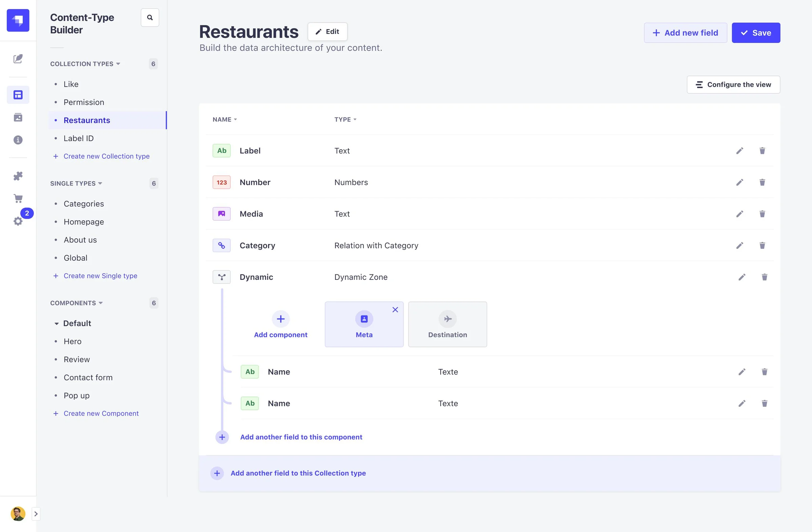812x532 pixels.
Task: Open the Global single type
Action: 75,258
